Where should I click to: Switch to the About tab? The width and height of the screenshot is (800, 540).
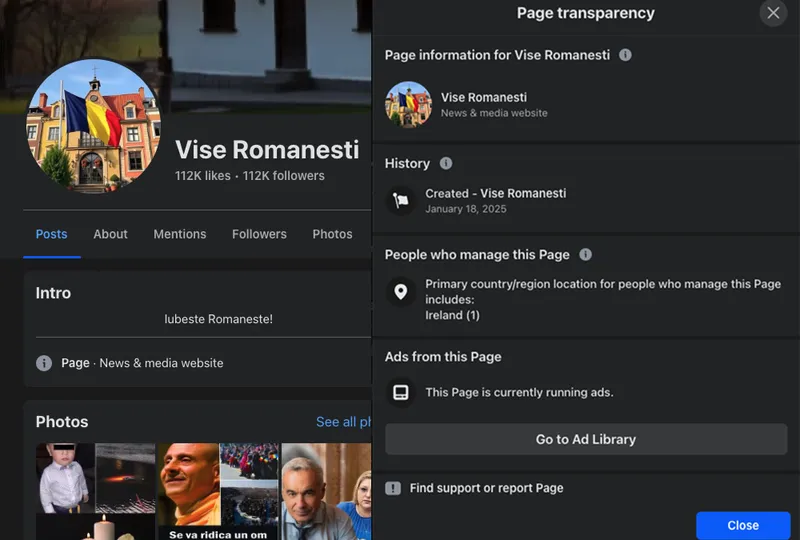point(110,234)
